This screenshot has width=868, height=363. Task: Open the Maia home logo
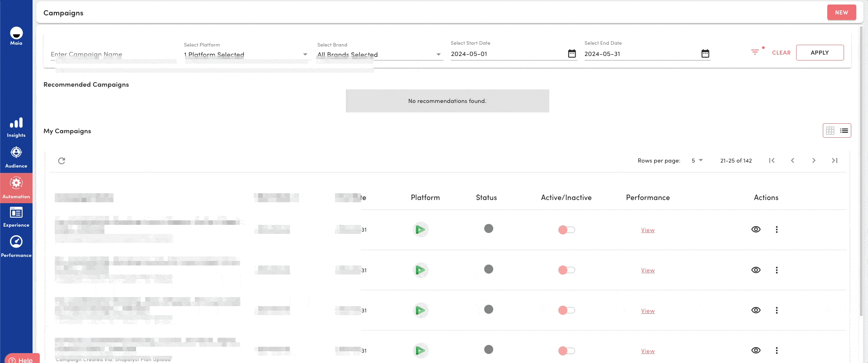click(x=16, y=36)
